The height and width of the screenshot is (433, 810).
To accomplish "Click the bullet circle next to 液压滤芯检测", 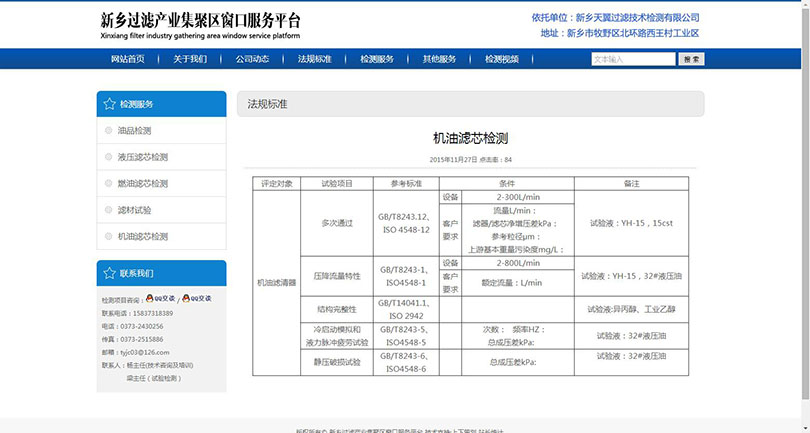I will coord(108,157).
